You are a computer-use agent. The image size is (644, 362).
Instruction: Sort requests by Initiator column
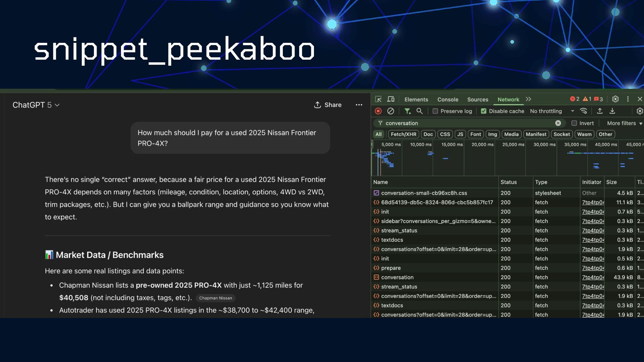(592, 182)
